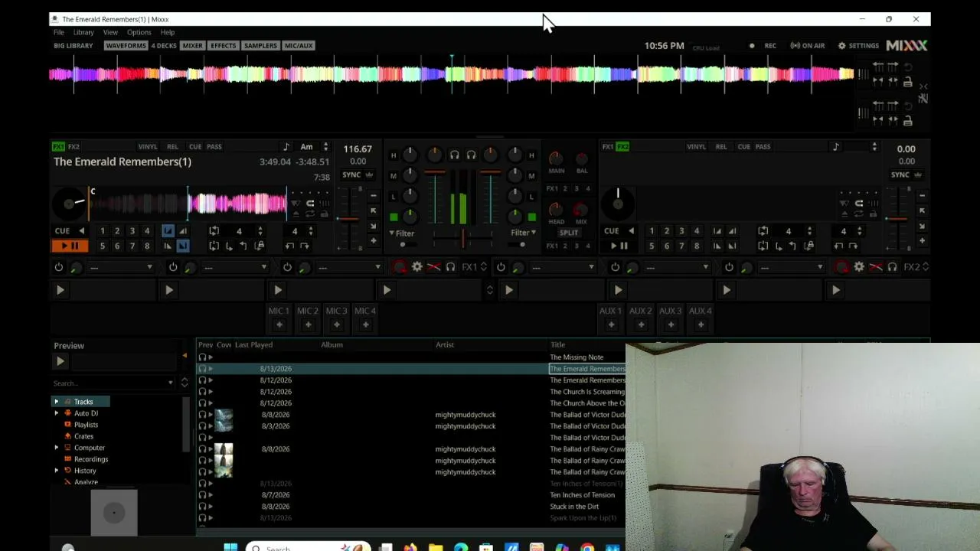This screenshot has width=980, height=551.
Task: Hit the CUE button on deck 1
Action: tap(62, 230)
